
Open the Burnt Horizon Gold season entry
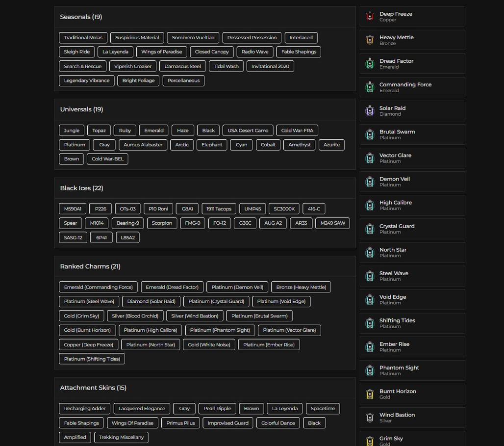tap(412, 394)
